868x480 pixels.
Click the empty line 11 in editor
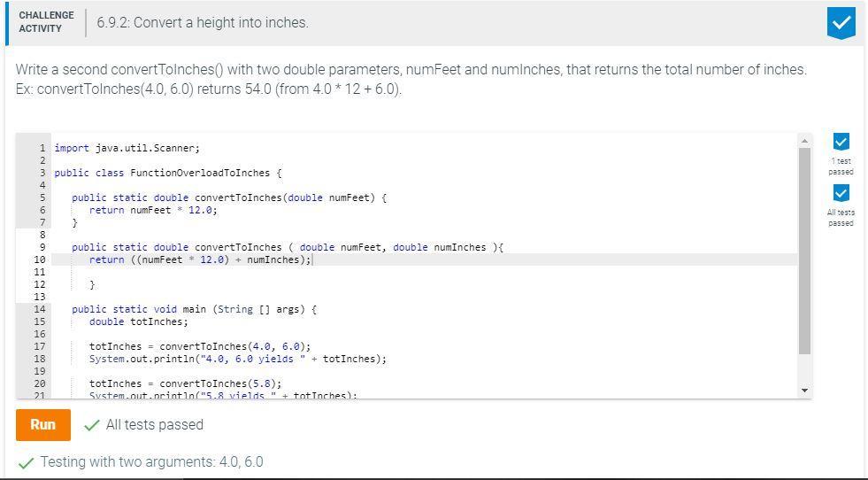coord(424,272)
